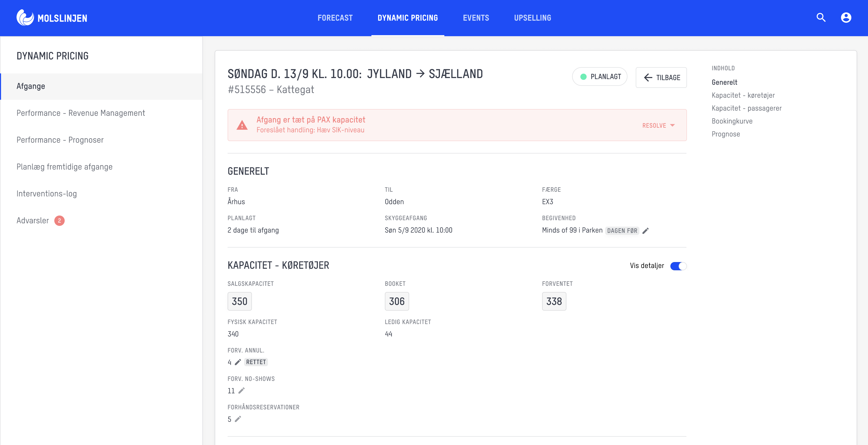Jump to Kapacitet - køretøjer section

tap(743, 95)
